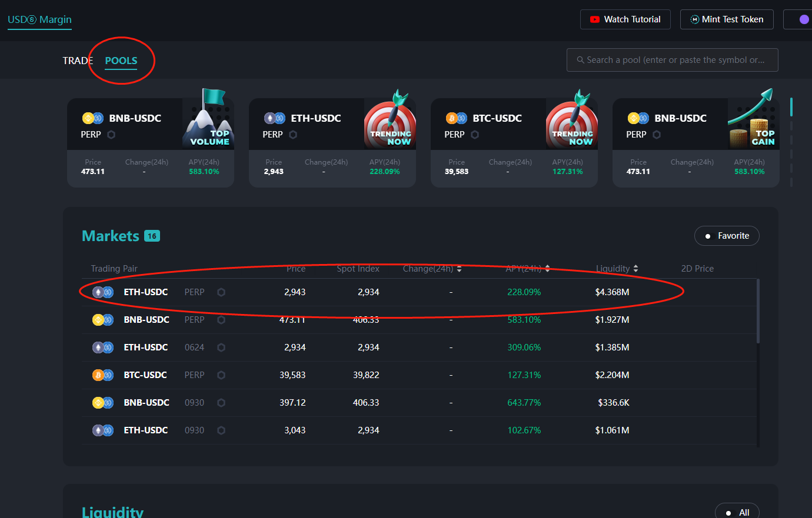Click the magnifier icon in pool search
This screenshot has width=812, height=518.
(x=580, y=60)
